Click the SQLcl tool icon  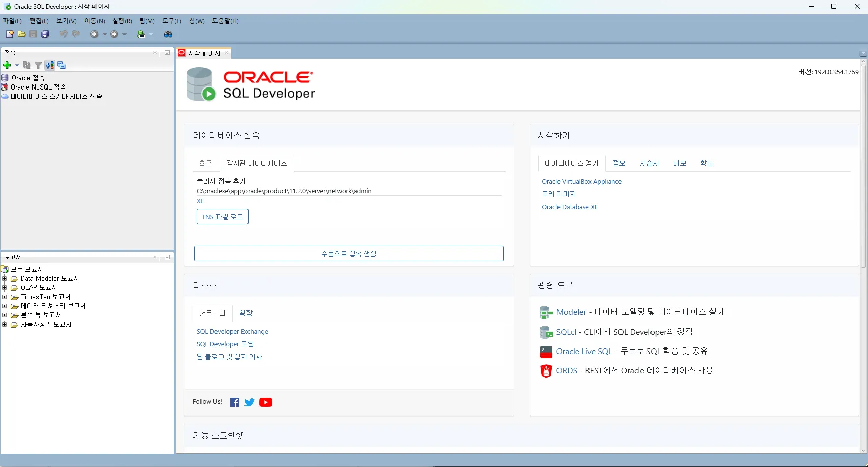546,332
